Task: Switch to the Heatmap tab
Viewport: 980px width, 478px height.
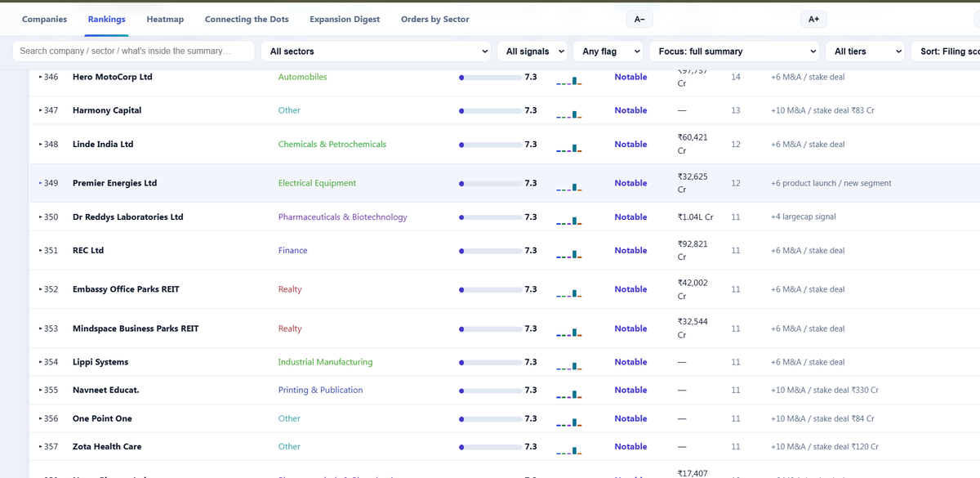Action: tap(165, 19)
